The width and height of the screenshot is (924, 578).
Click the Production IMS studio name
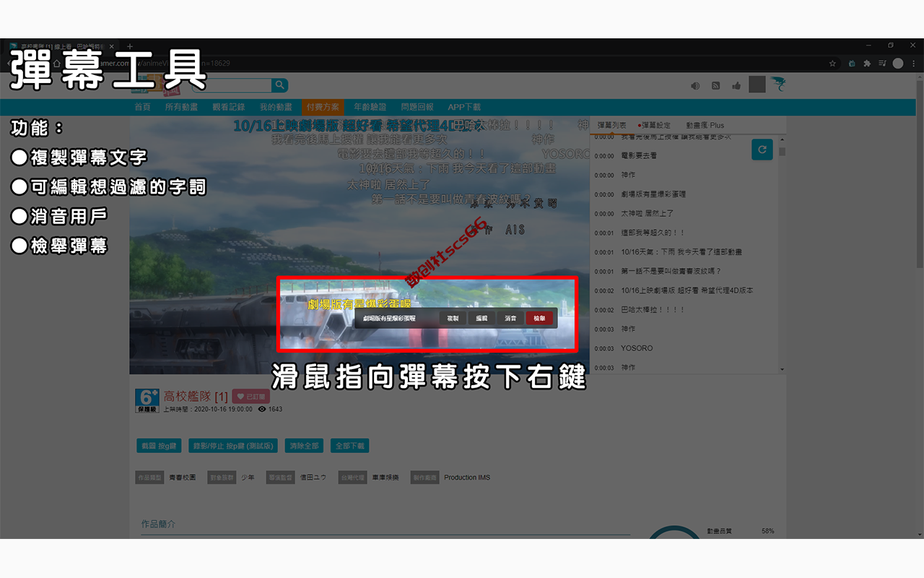467,478
